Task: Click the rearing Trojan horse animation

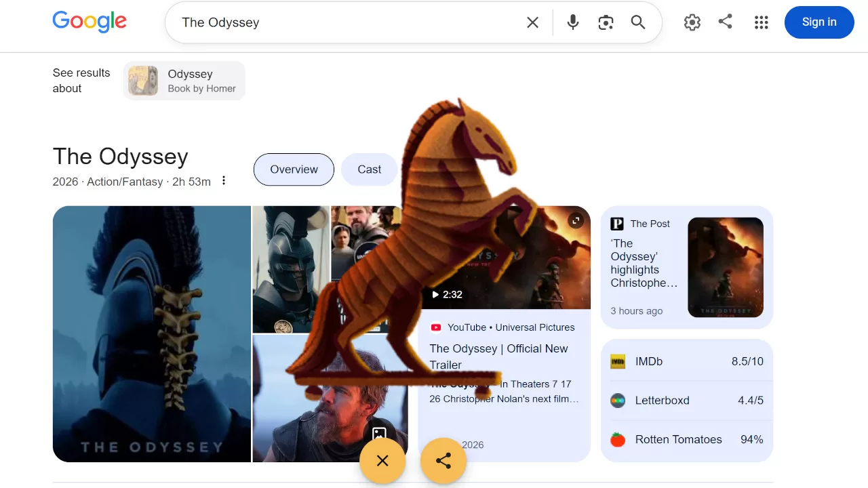Action: [x=414, y=251]
